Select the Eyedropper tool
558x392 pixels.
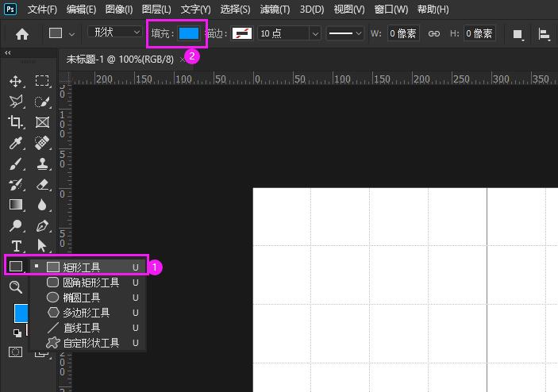pyautogui.click(x=16, y=143)
